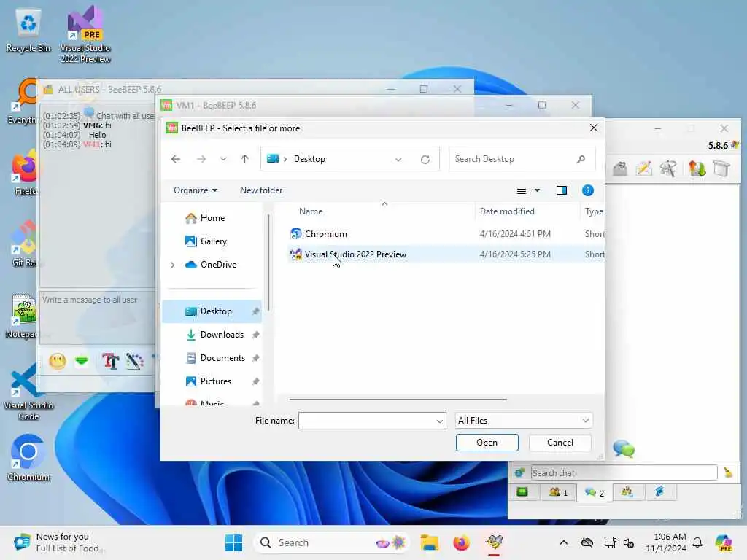Toggle the preview pane

tap(562, 190)
